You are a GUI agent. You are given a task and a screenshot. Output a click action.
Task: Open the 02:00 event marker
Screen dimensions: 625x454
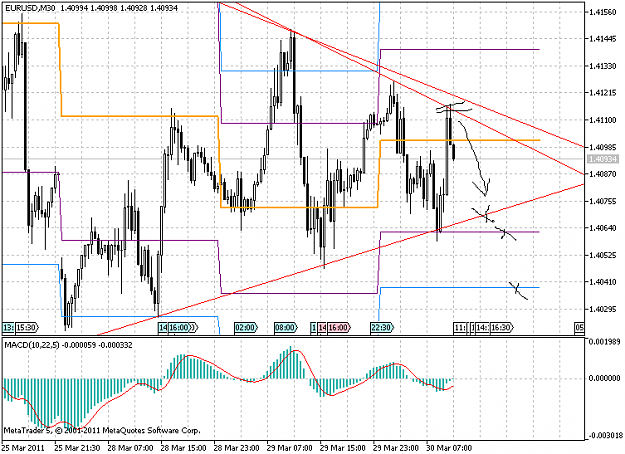(246, 328)
